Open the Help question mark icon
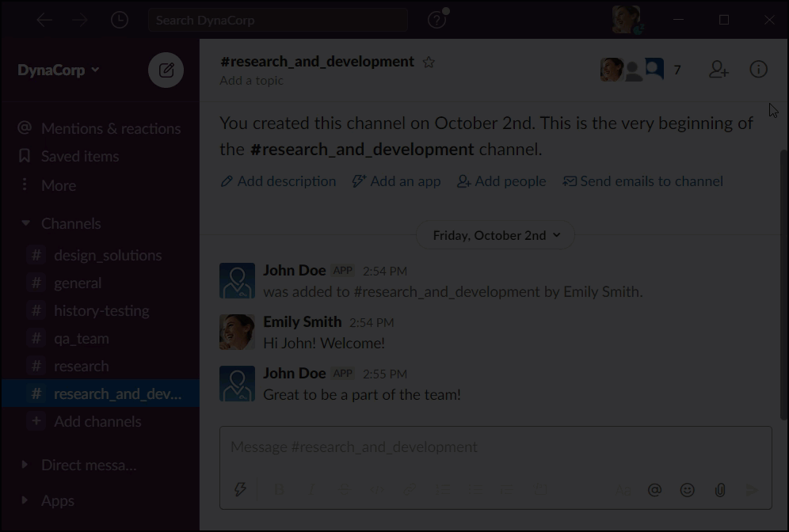 point(436,20)
